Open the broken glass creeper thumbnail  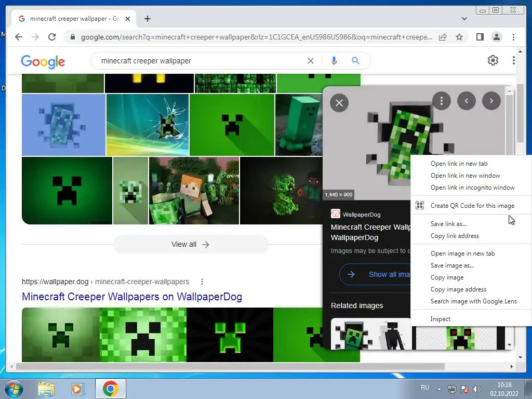tap(147, 125)
